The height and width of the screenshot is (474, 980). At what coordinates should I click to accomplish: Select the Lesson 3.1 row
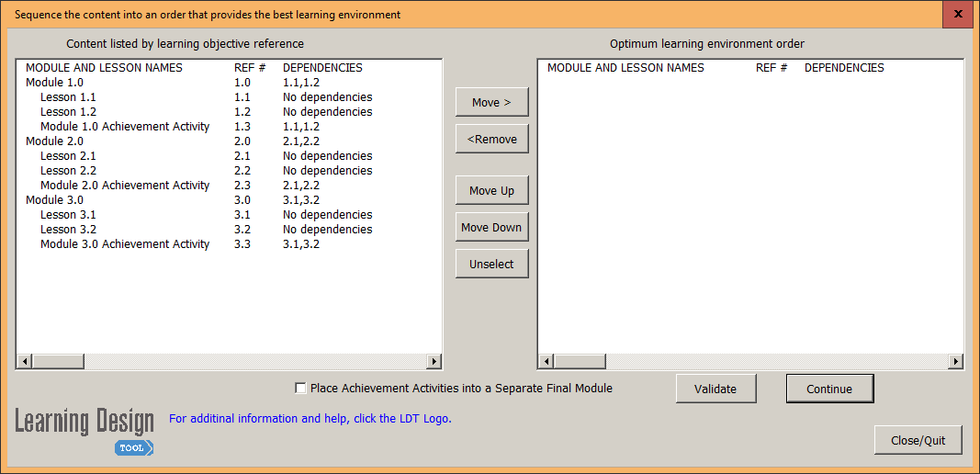pos(229,214)
